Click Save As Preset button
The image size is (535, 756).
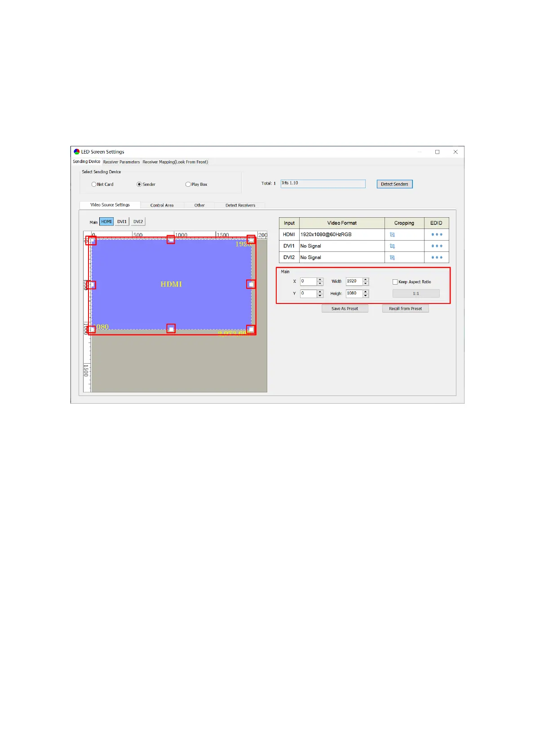pos(345,309)
